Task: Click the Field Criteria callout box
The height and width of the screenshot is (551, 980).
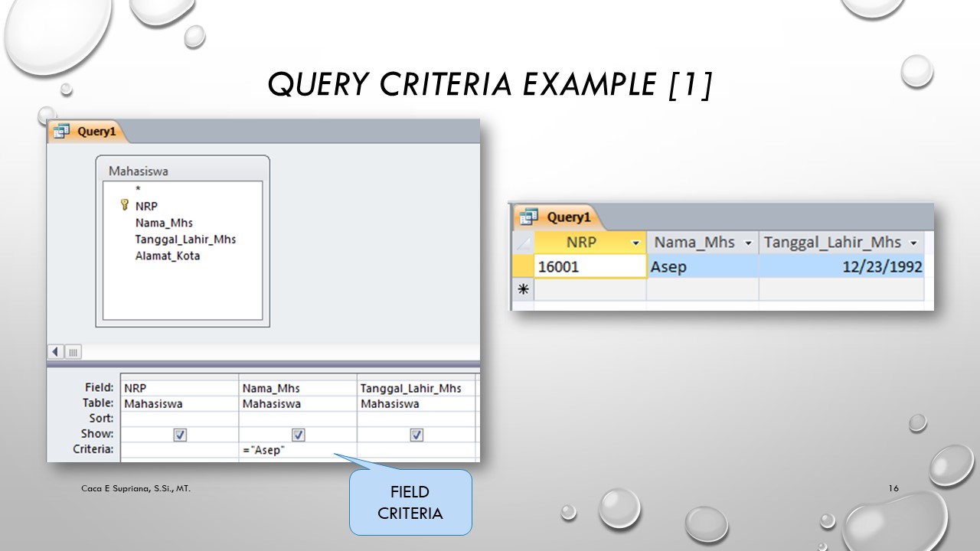Action: coord(410,502)
